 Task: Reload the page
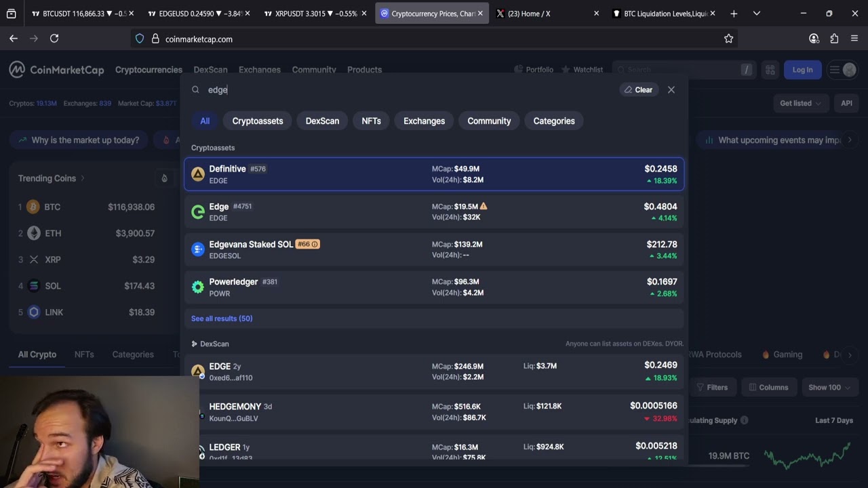click(x=54, y=39)
